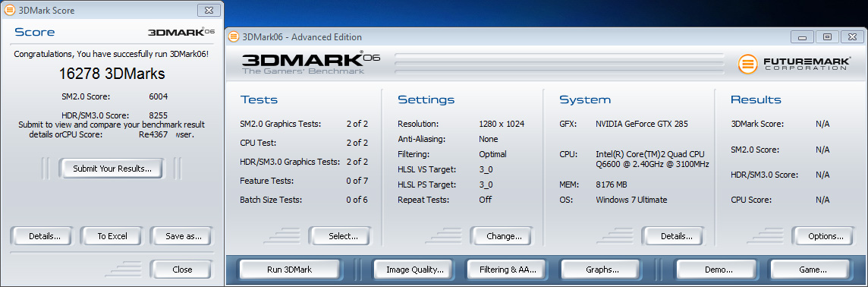Viewport: 868px width, 287px height.
Task: Click the HLSL VS Target value
Action: tap(486, 169)
